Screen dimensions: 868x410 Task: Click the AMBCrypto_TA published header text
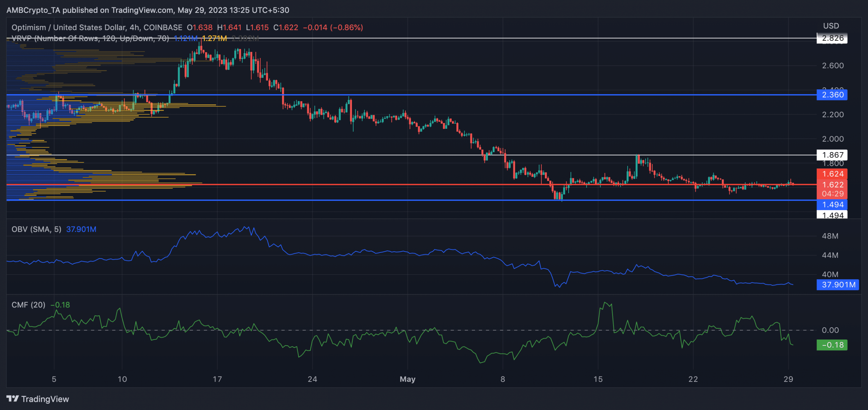click(x=148, y=10)
